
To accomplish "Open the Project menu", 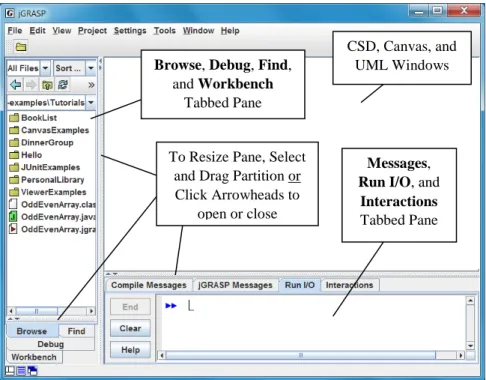I will coord(92,31).
